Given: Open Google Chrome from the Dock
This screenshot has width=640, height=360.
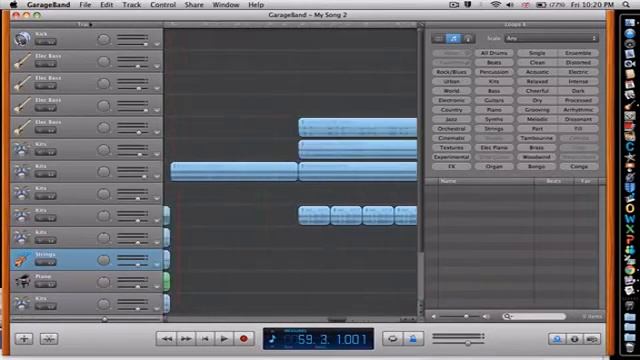Looking at the screenshot, I should (630, 270).
